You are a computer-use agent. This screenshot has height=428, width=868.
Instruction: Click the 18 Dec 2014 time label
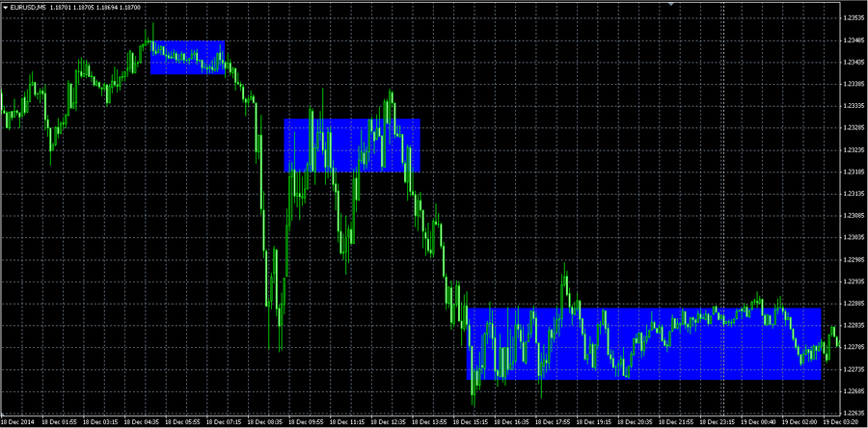click(18, 422)
